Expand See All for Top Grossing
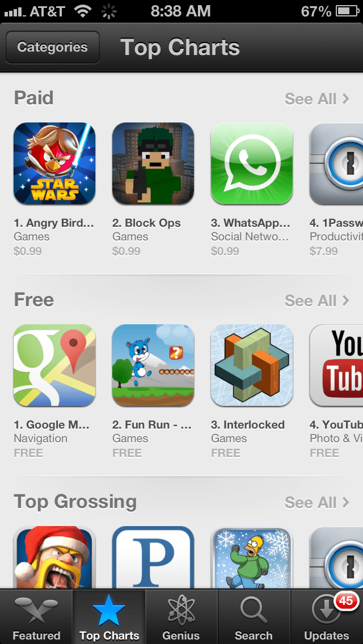The width and height of the screenshot is (363, 644). [x=317, y=502]
